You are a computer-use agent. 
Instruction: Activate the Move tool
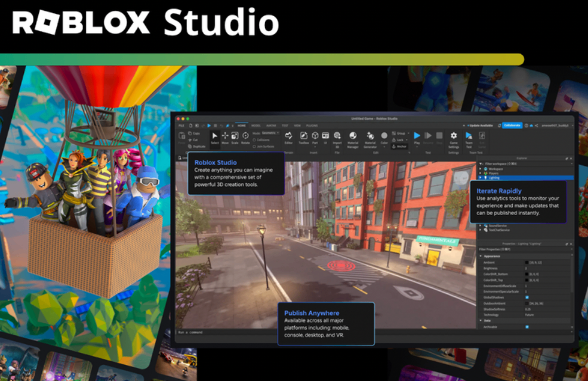tap(225, 138)
